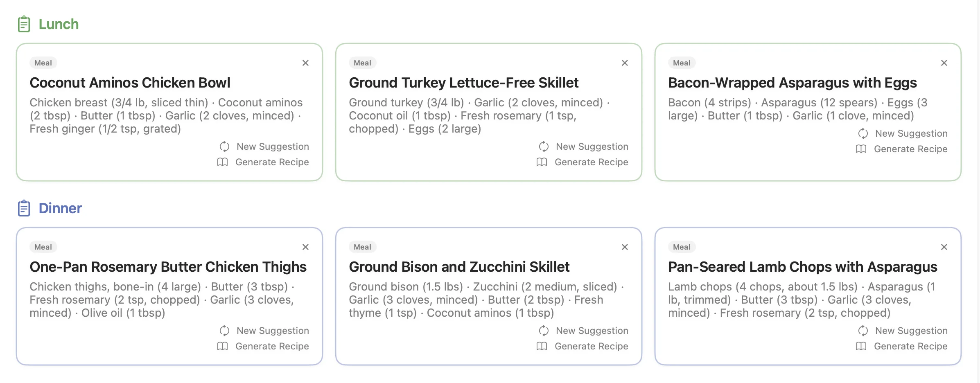
Task: Generate Recipe for Ground Bison and Zucchini Skillet
Action: point(592,346)
